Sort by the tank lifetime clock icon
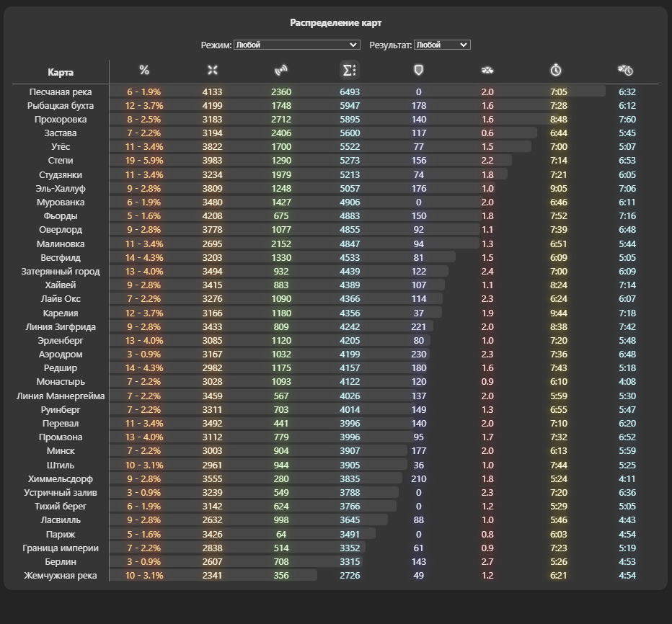Viewport: 672px width, 624px height. (625, 70)
